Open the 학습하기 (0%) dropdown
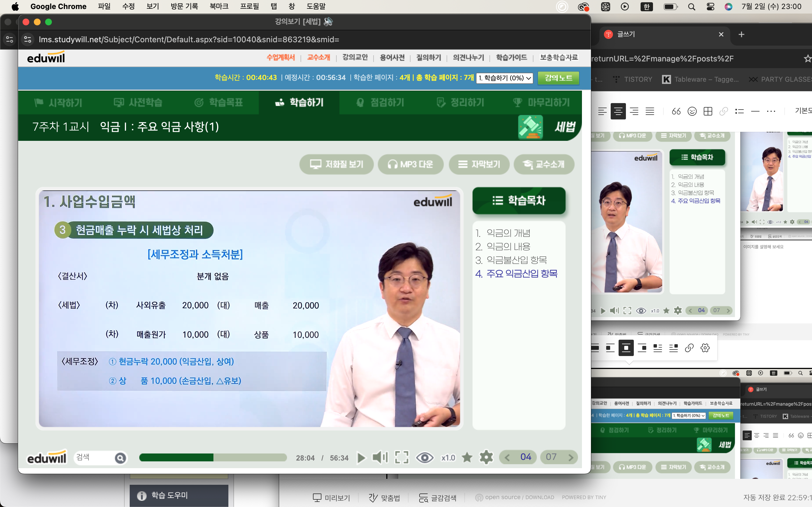Image resolution: width=812 pixels, height=507 pixels. (504, 78)
